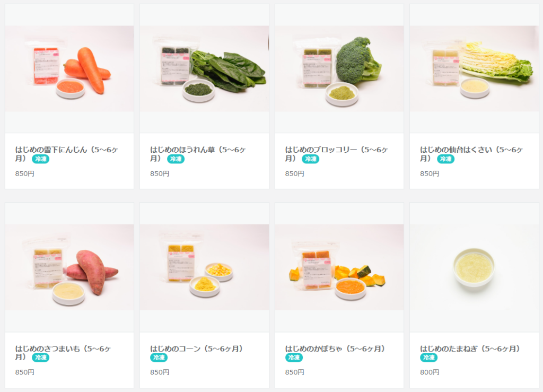Click the 冷凍 badge under the broccoli title
The height and width of the screenshot is (392, 543).
[310, 159]
